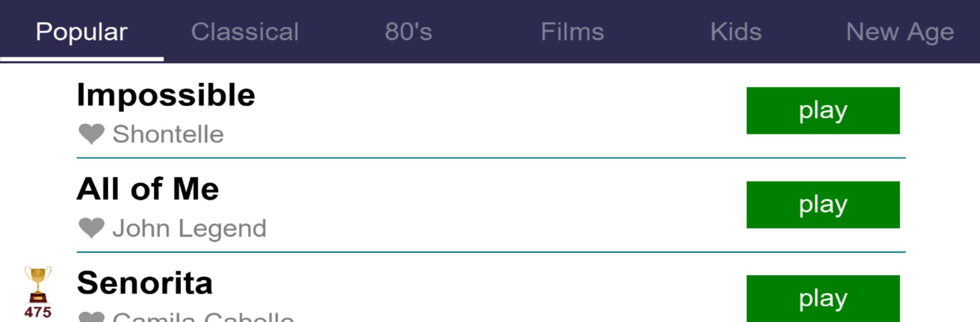The height and width of the screenshot is (322, 980).
Task: Toggle the heart next to Camila Cabello
Action: [91, 317]
